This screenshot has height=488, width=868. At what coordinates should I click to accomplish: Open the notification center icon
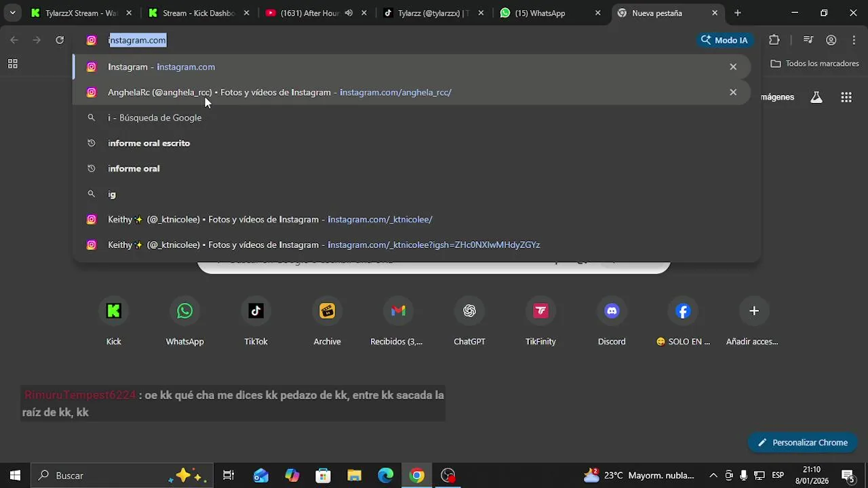click(x=848, y=476)
